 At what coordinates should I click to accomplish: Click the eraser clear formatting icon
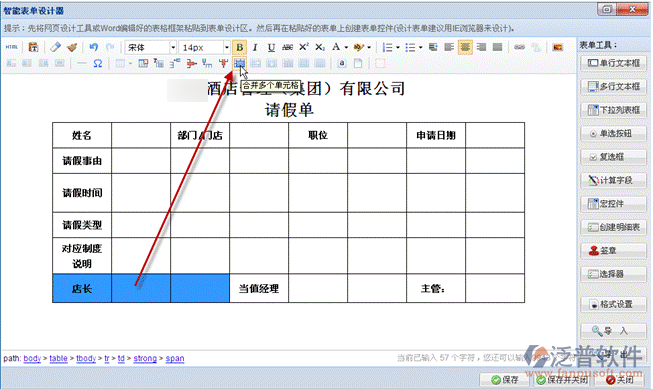(x=55, y=47)
